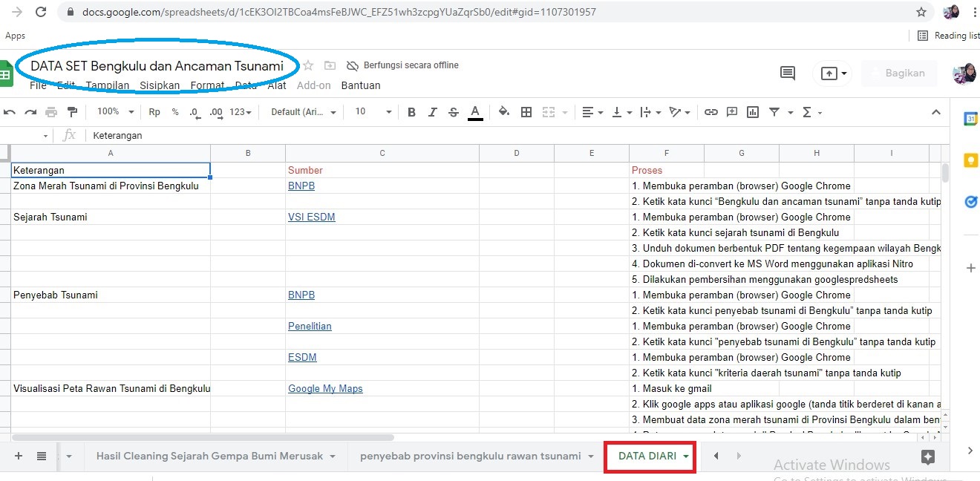Viewport: 980px width, 481px height.
Task: Switch to penyebab provinsi bengkulu rawan tsunami tab
Action: (470, 456)
